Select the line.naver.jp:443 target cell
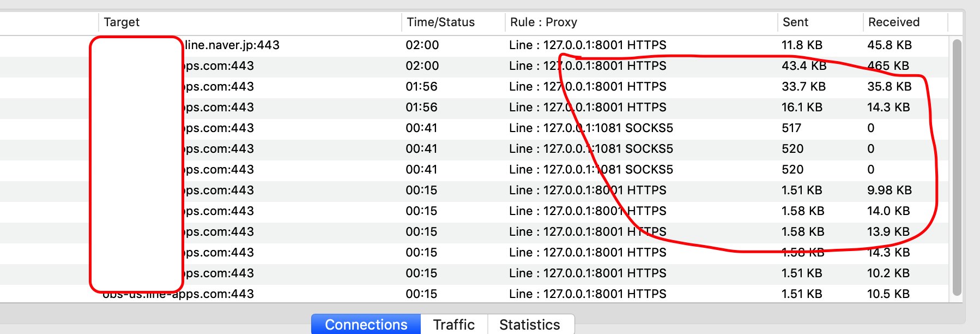Screen dimensions: 980x334 point(232,45)
